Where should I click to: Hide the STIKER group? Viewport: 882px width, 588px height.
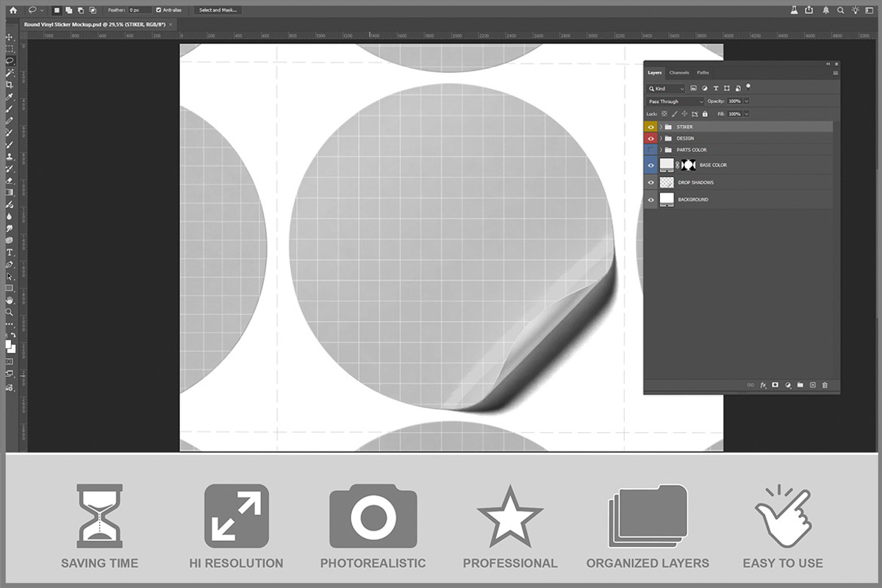click(x=650, y=127)
